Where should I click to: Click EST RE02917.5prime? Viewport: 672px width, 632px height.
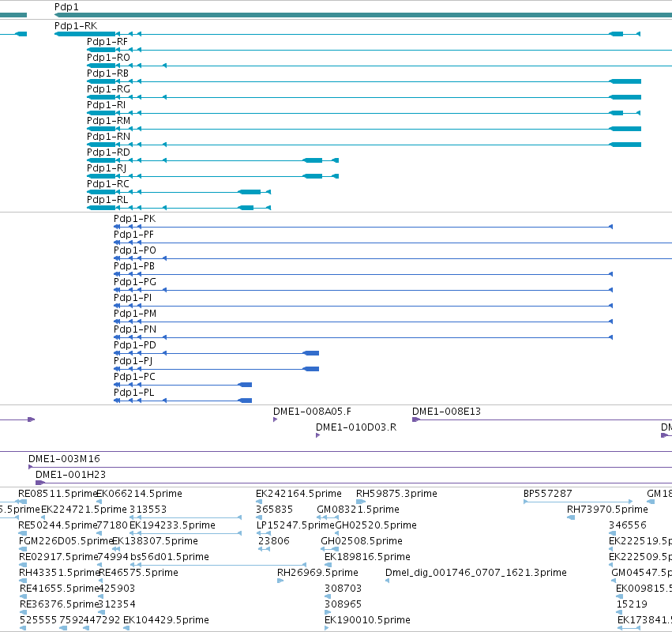tap(58, 557)
